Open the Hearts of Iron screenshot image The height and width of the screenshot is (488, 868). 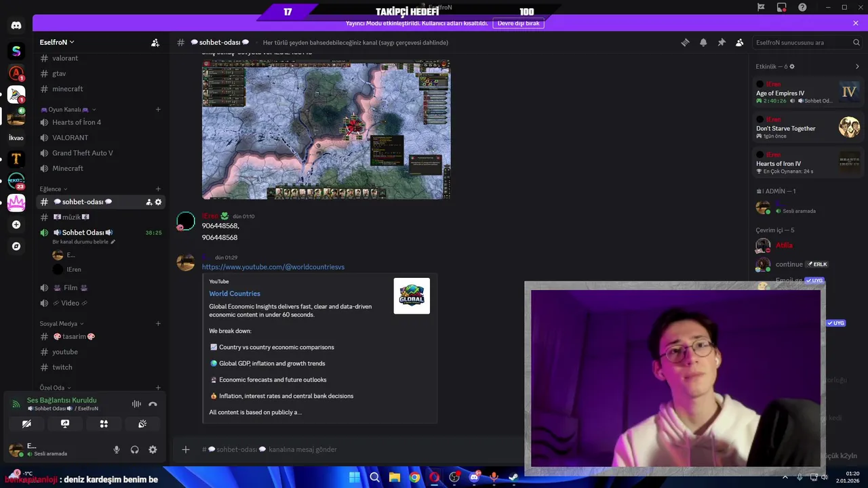pos(325,129)
